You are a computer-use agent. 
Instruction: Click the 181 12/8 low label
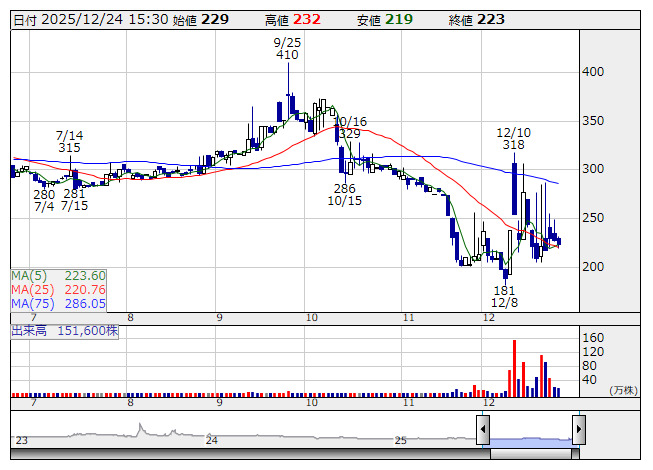tap(504, 296)
